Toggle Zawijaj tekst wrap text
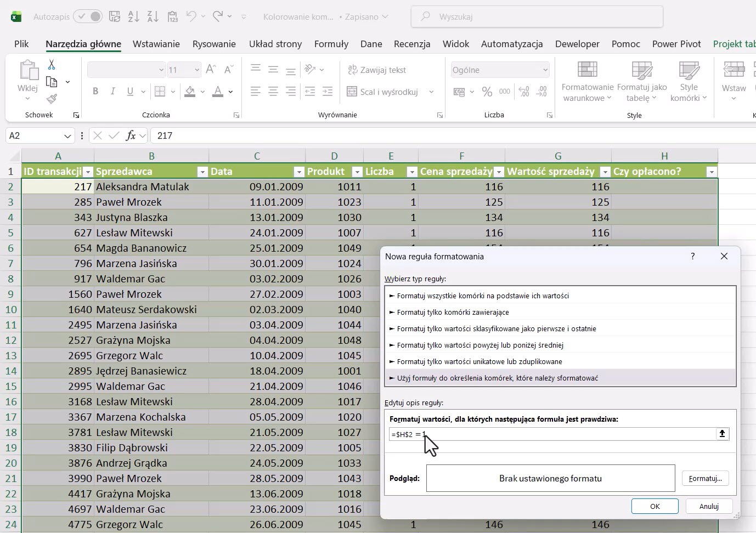Screen dimensions: 756x533 pyautogui.click(x=377, y=70)
